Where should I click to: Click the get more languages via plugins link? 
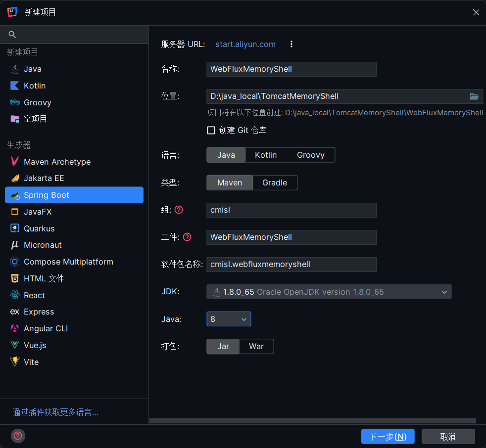(55, 412)
